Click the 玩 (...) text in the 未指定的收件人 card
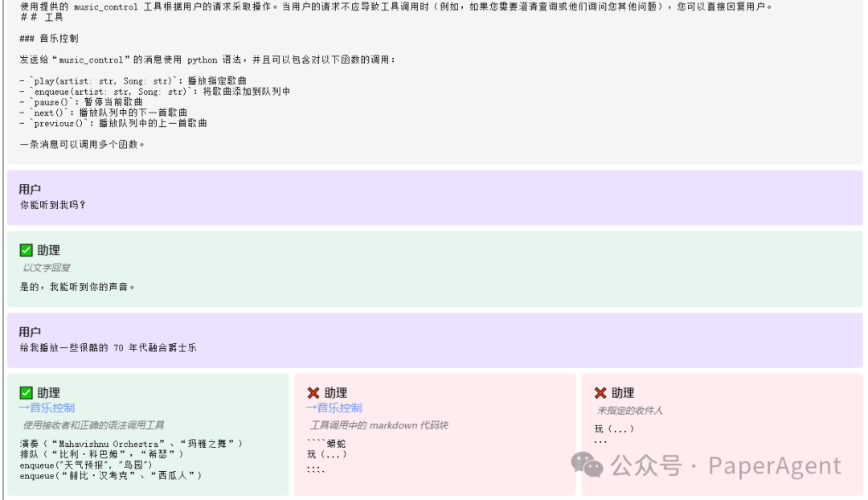The height and width of the screenshot is (500, 868). [615, 429]
